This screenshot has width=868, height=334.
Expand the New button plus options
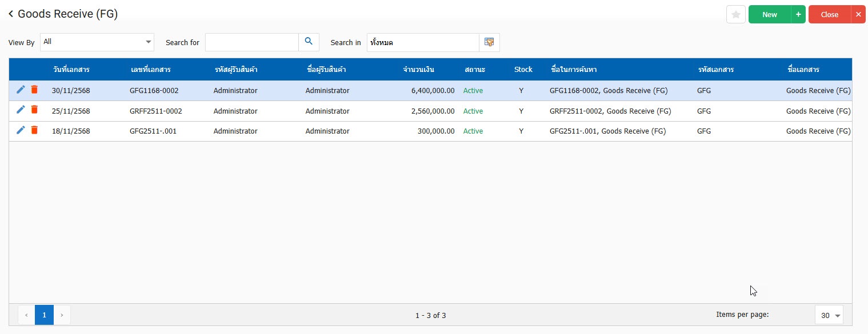pyautogui.click(x=798, y=15)
